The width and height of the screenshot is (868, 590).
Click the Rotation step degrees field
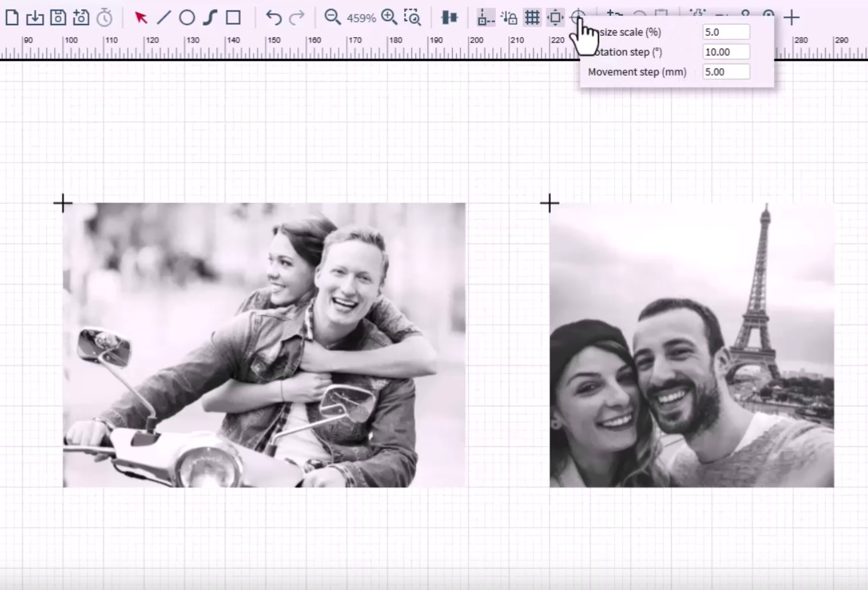coord(726,52)
